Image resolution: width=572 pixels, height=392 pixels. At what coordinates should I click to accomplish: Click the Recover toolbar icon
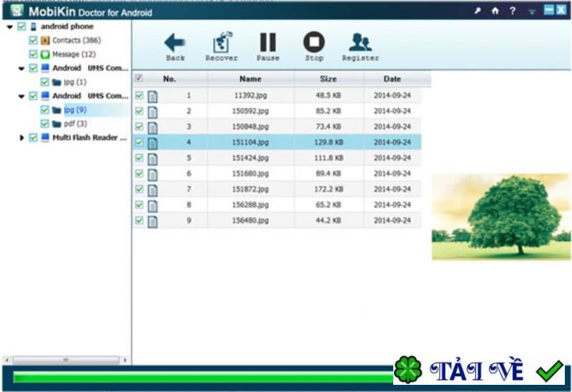point(222,42)
